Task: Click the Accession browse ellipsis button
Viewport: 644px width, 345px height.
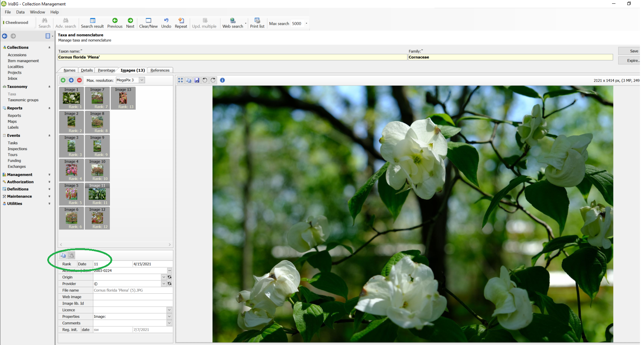Action: (x=169, y=271)
